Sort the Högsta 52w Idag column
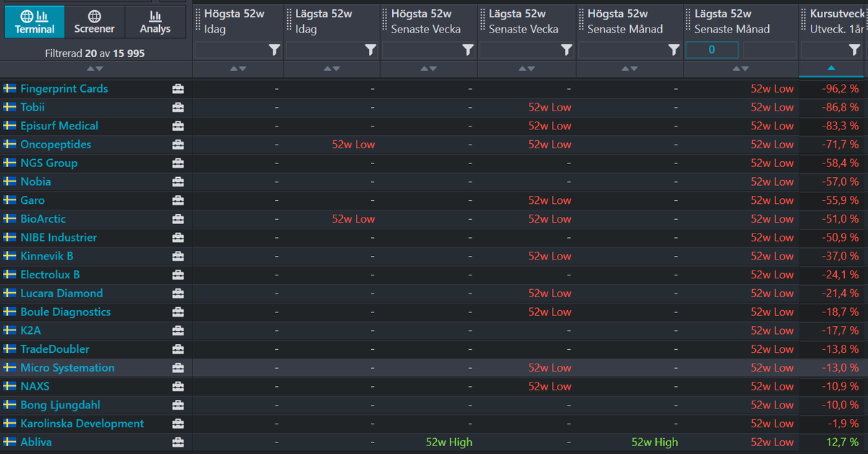Screen dimensions: 868x454 238,69
